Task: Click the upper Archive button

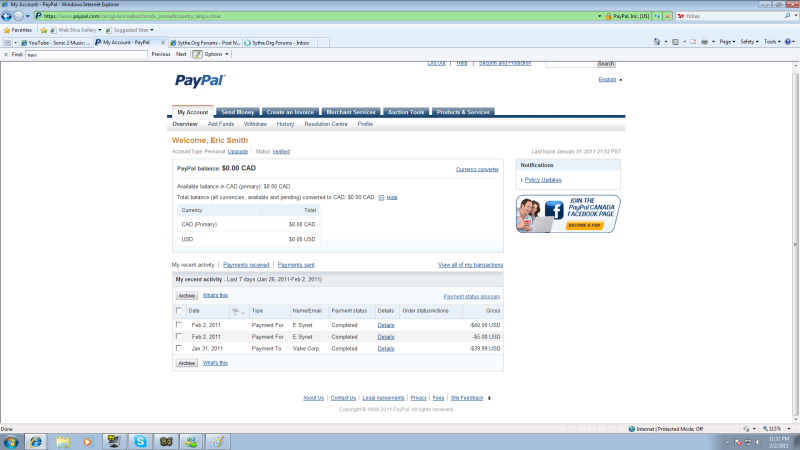Action: pyautogui.click(x=186, y=295)
